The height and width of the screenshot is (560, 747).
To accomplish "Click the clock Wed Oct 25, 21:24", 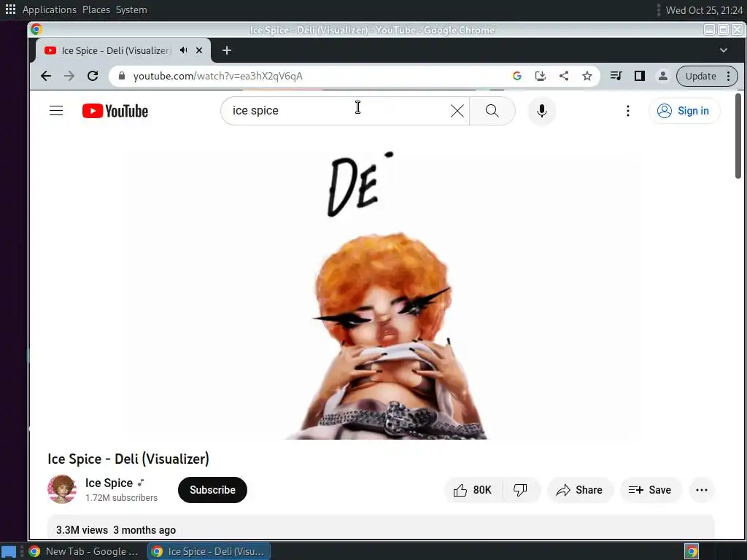I will coord(704,10).
